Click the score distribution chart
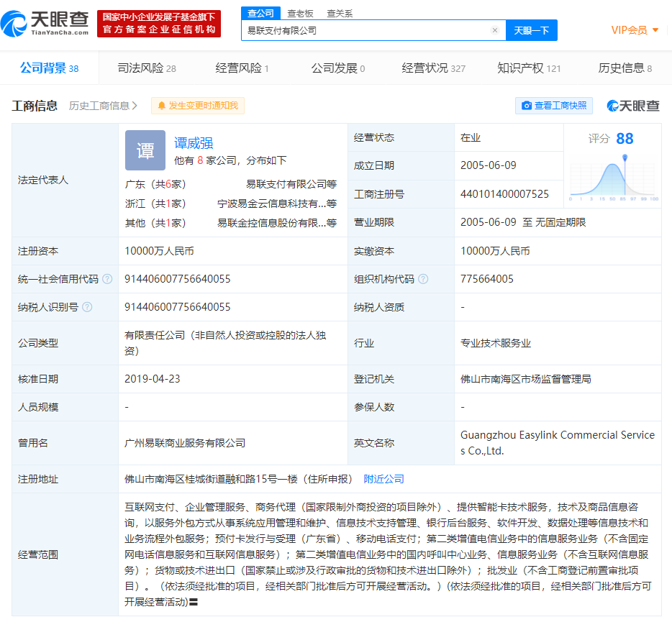 pos(613,178)
